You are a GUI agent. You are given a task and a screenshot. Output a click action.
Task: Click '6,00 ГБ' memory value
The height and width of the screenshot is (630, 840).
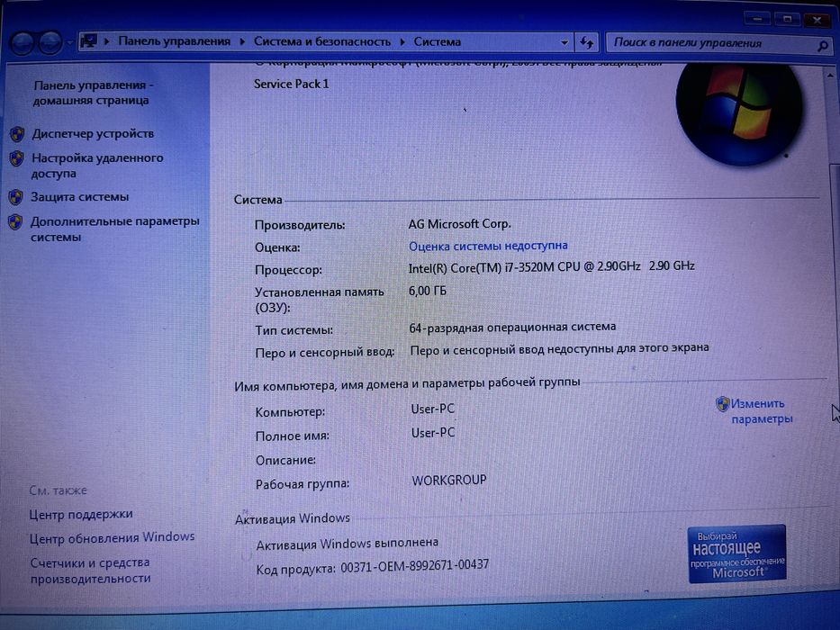tap(428, 291)
